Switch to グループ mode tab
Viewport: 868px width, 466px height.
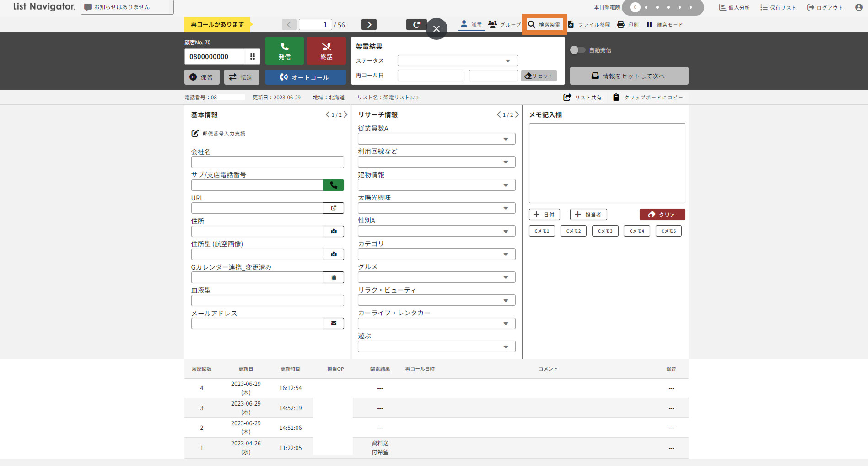505,25
